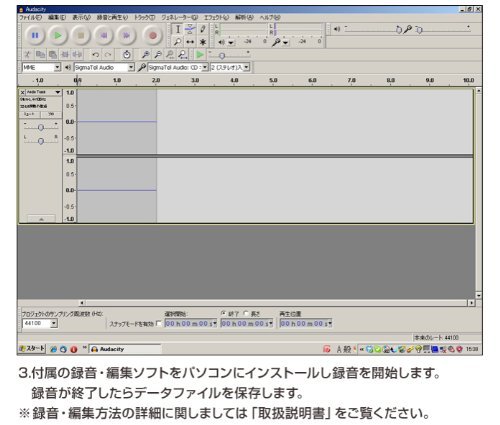Click the track pan L/R slider knob
This screenshot has width=500, height=425.
pos(41,141)
